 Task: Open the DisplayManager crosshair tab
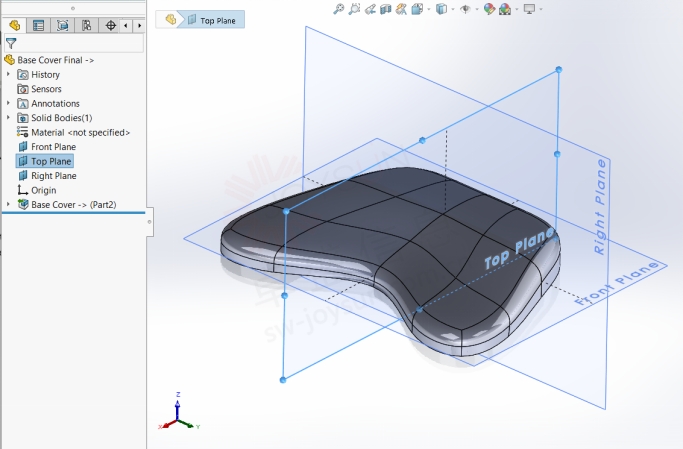[x=110, y=26]
